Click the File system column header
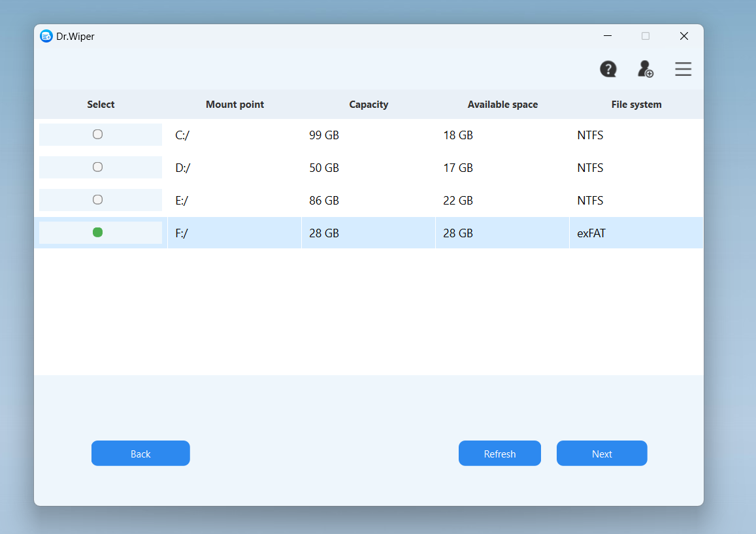 [636, 105]
